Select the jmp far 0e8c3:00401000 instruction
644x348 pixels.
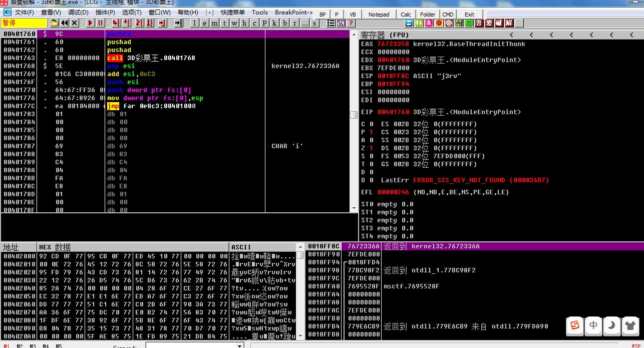click(x=151, y=106)
